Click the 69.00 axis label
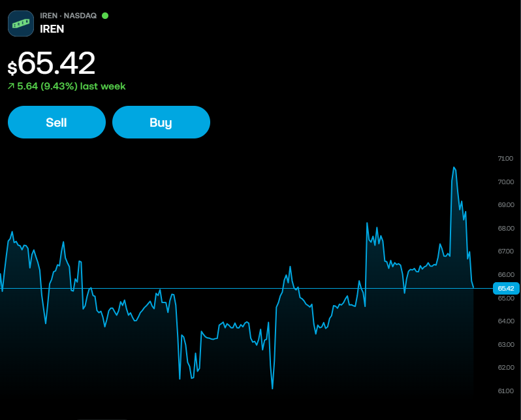Viewport: 521px width, 420px height. coord(506,205)
